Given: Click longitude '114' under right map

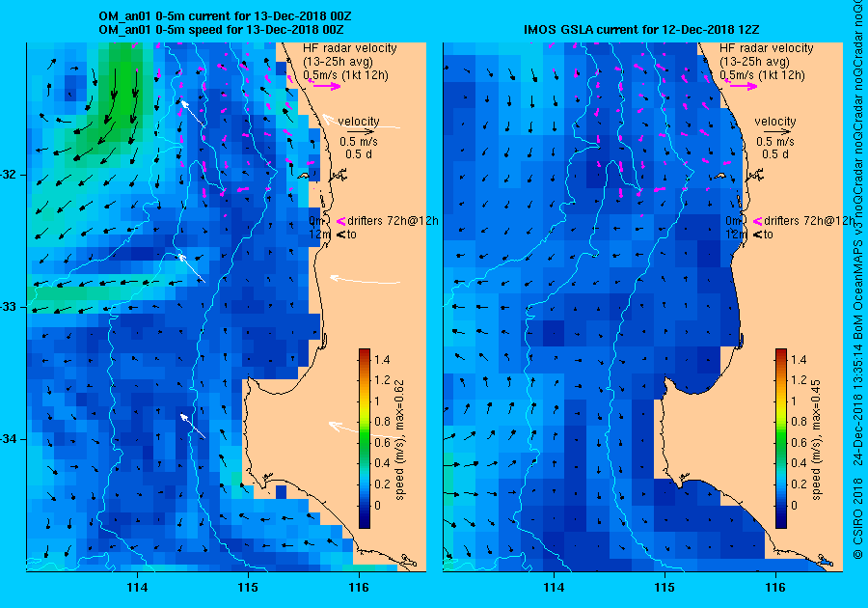Looking at the screenshot, I should [554, 588].
